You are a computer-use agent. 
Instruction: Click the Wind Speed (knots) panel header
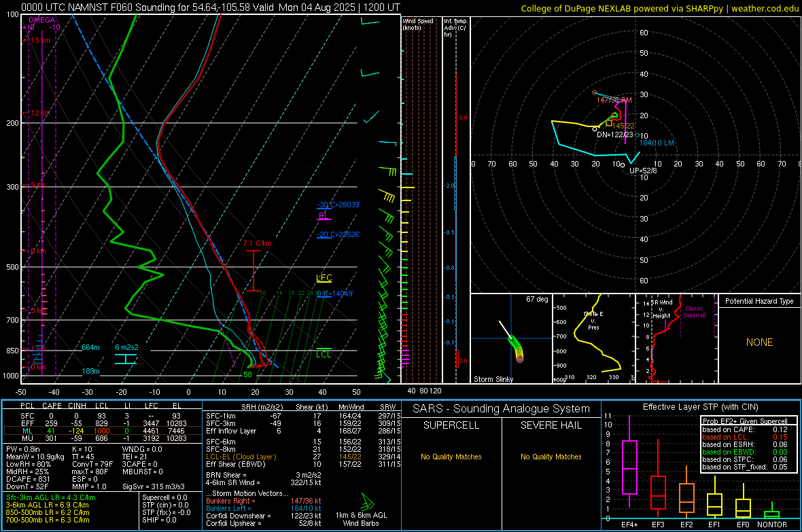click(x=418, y=24)
